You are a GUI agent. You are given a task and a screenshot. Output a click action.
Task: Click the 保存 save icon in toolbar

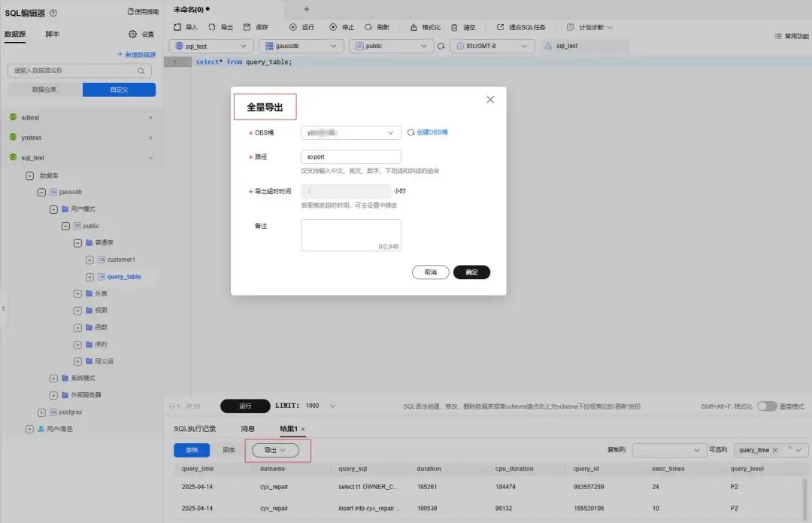247,27
